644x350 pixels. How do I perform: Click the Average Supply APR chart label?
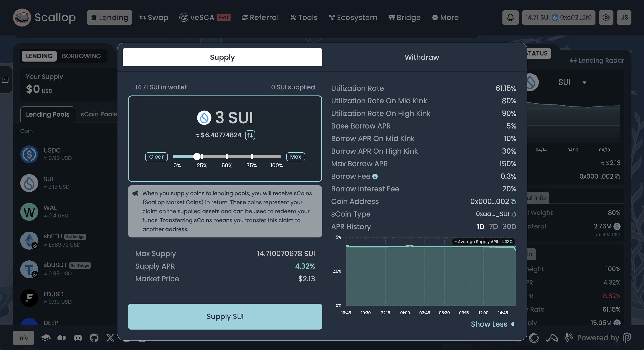point(484,242)
